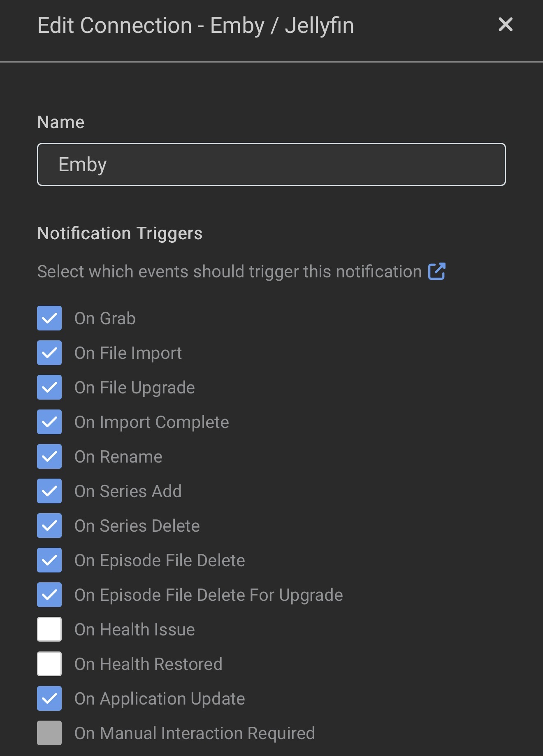Image resolution: width=543 pixels, height=756 pixels.
Task: Enable the On Health Issue checkbox
Action: [49, 629]
